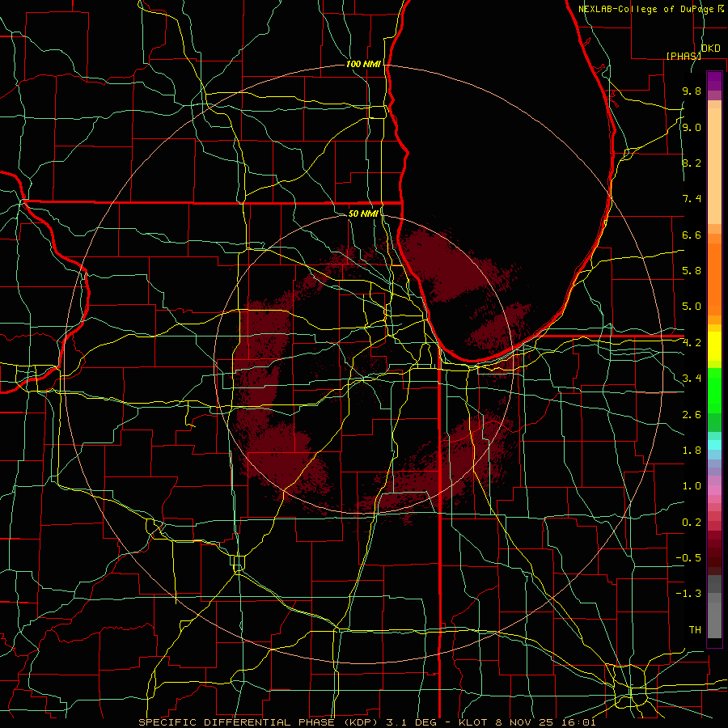Click the -0.5 legend value

click(x=688, y=558)
